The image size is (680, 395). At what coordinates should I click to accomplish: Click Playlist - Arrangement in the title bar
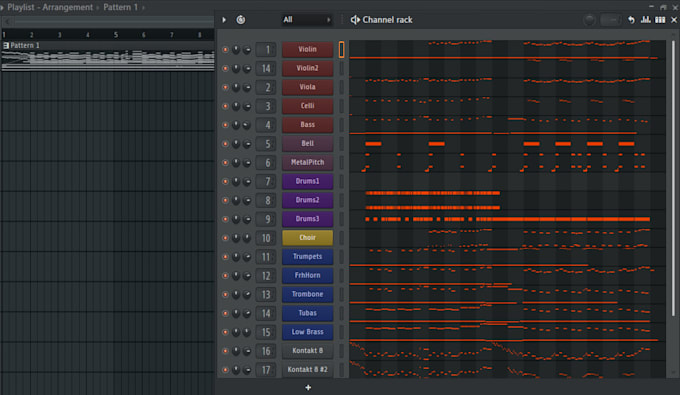point(50,7)
